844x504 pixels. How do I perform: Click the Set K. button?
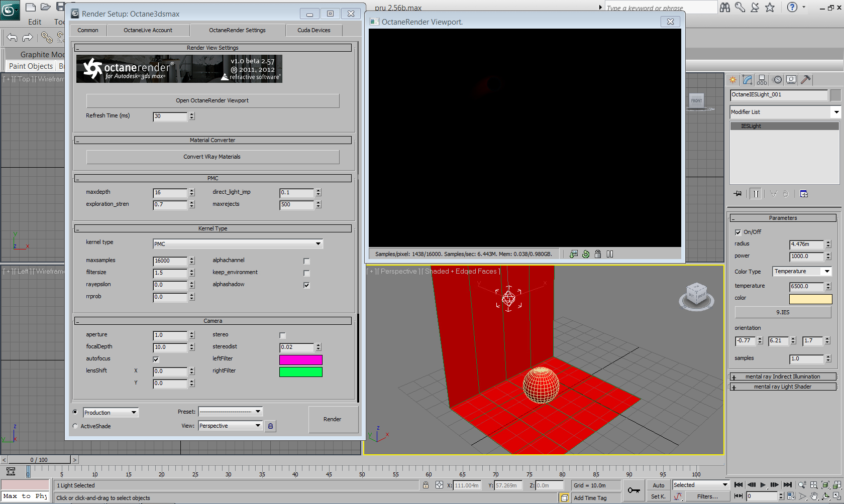pyautogui.click(x=658, y=496)
